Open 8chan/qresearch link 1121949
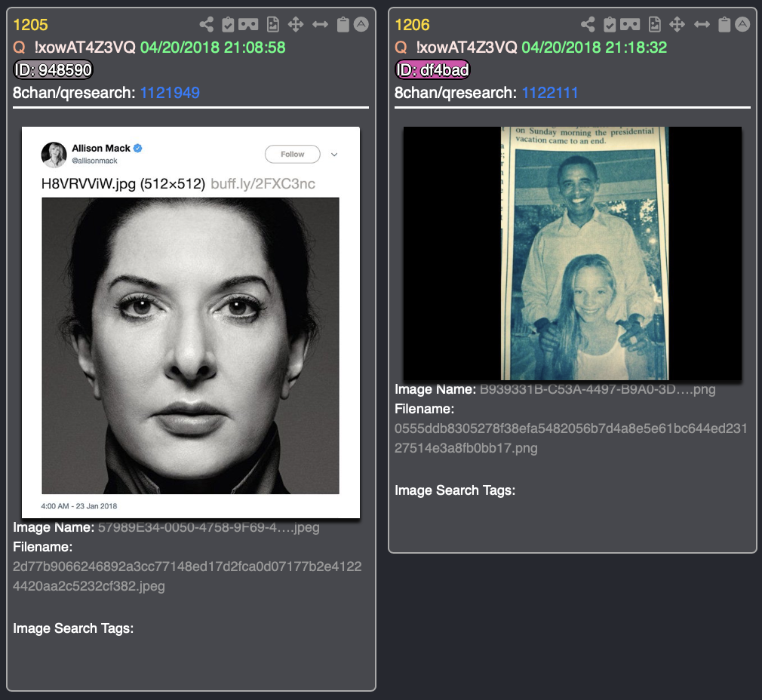 point(170,93)
